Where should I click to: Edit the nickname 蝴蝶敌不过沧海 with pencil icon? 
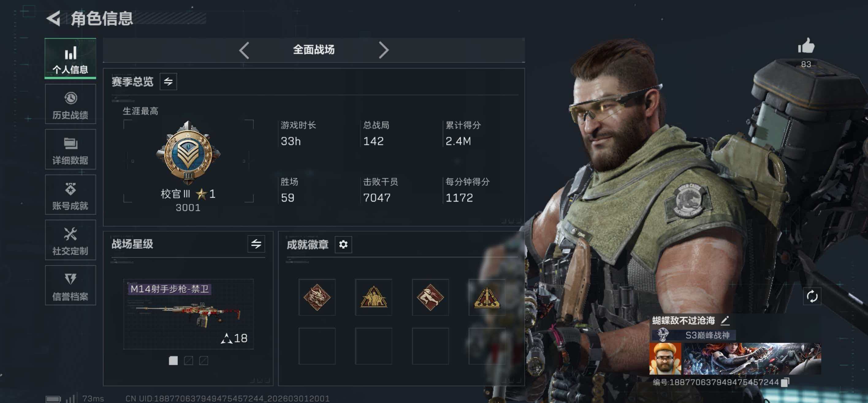(x=725, y=320)
